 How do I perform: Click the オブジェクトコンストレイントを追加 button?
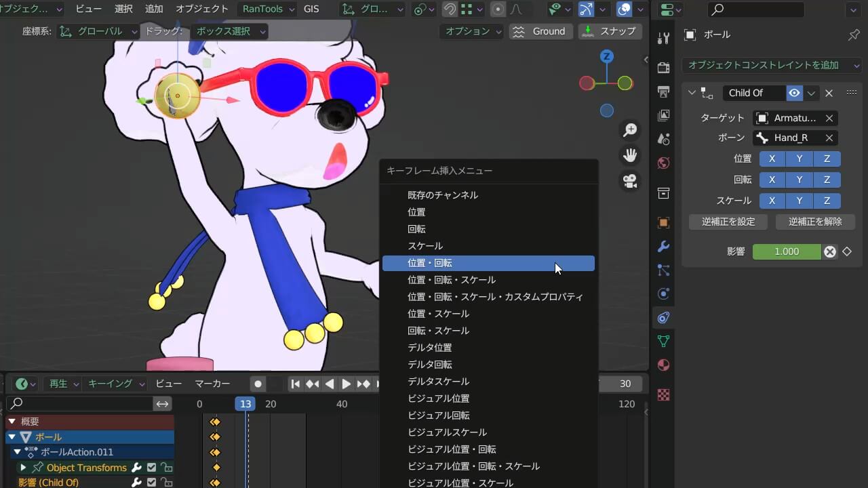(x=765, y=65)
